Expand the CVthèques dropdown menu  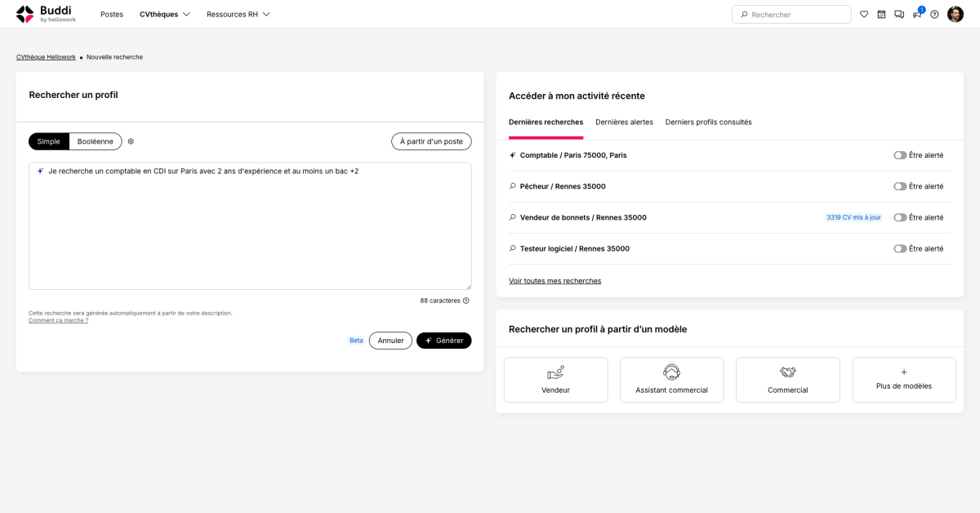(x=164, y=14)
